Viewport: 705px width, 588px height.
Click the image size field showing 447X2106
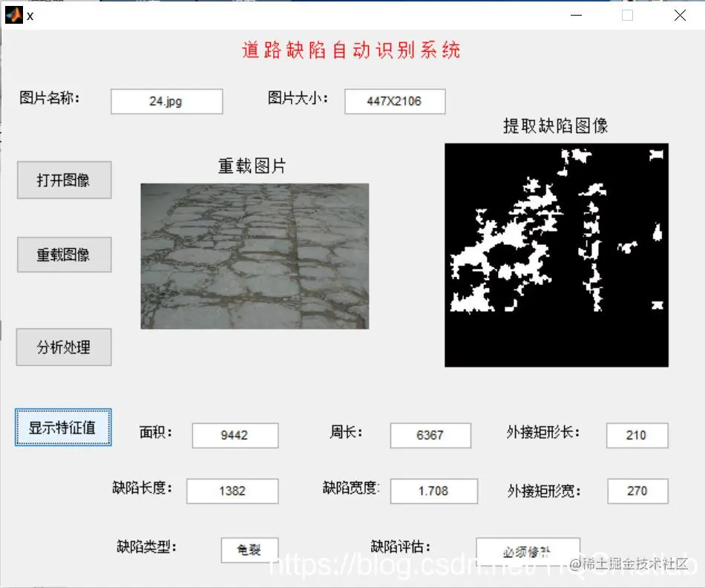tap(394, 101)
